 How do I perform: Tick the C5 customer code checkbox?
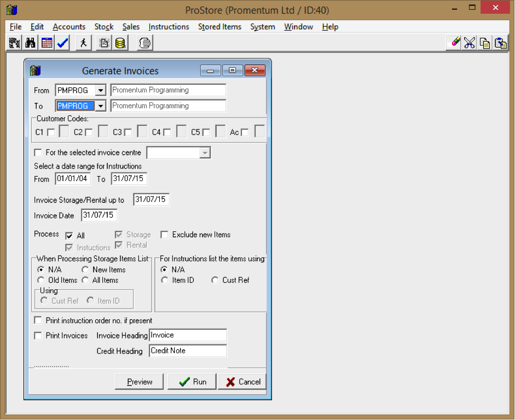pos(206,132)
